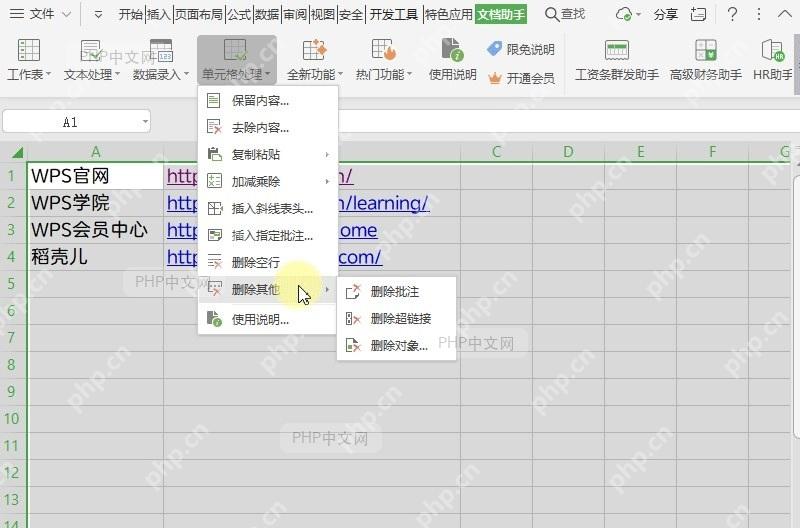Open the 热门功能 flame icon

point(384,51)
